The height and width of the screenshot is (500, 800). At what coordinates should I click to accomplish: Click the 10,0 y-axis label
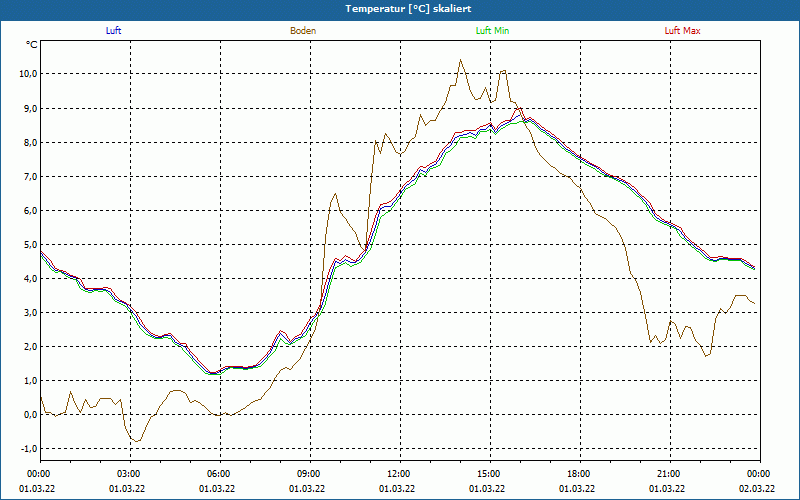pyautogui.click(x=28, y=74)
